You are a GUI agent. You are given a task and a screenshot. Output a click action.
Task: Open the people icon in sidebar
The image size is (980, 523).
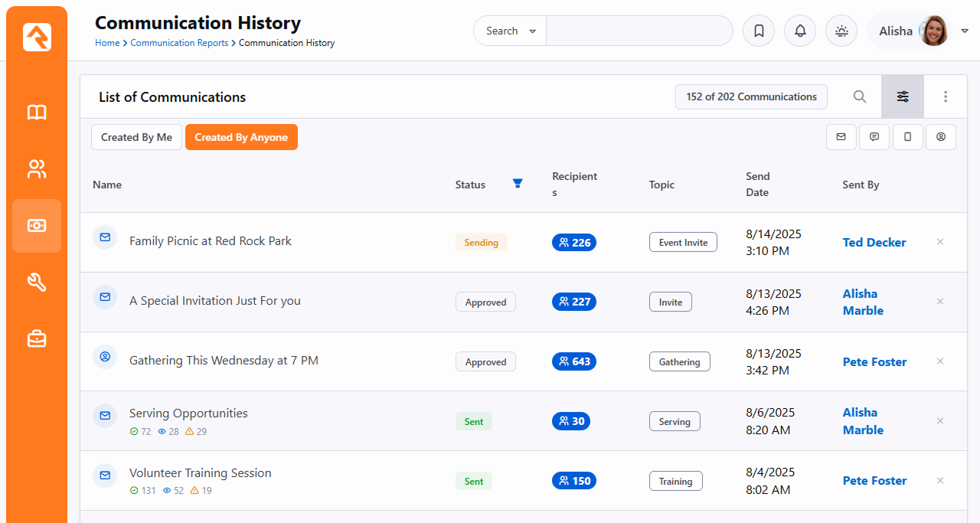pos(37,169)
